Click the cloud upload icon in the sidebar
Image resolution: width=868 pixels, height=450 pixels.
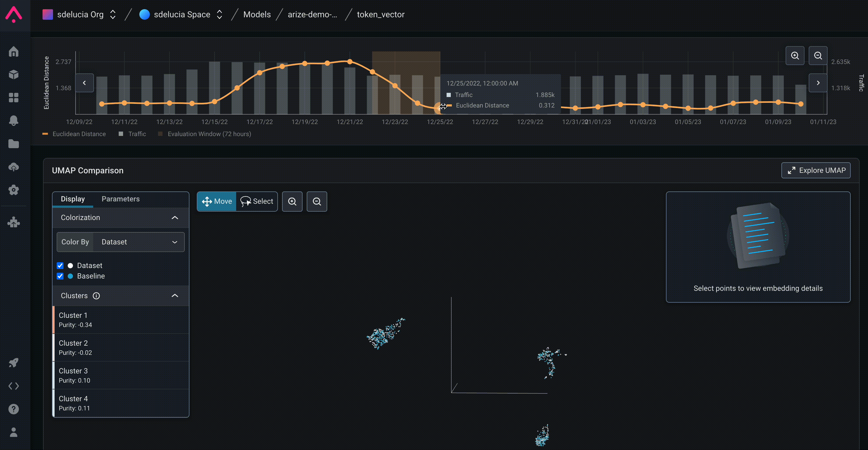pos(13,167)
